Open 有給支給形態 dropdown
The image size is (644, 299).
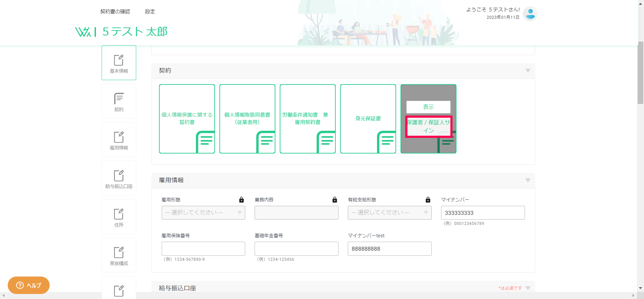tap(389, 213)
